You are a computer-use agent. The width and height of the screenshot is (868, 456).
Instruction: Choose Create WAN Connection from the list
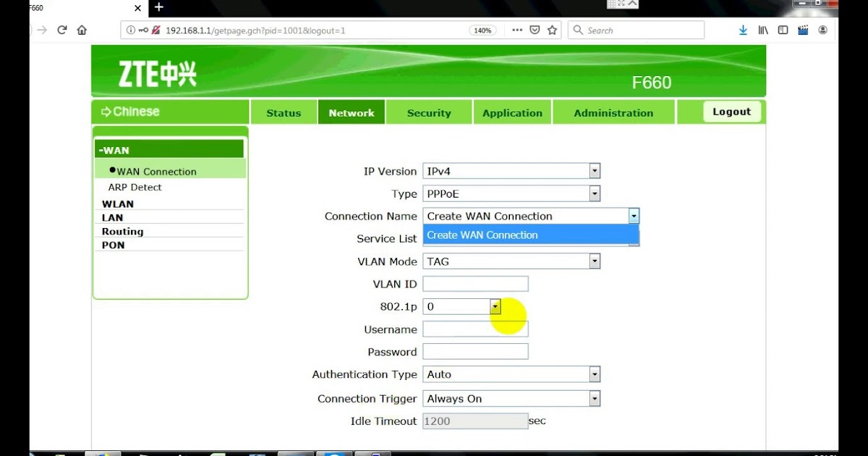(x=531, y=235)
